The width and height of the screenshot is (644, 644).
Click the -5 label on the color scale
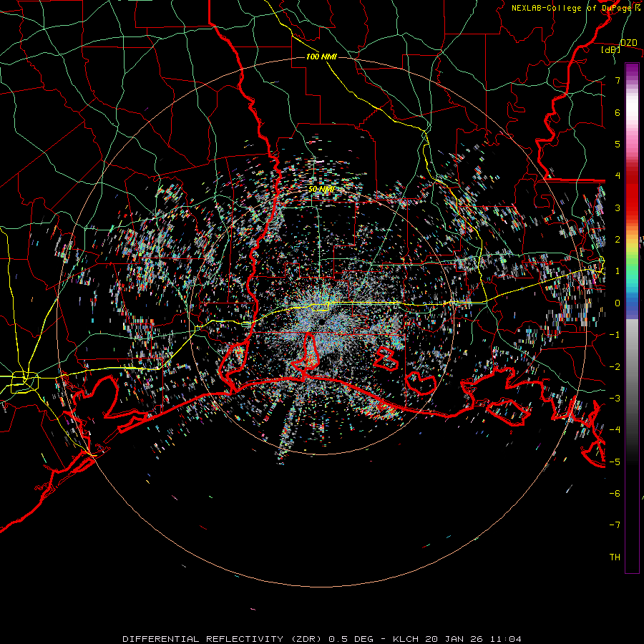click(615, 462)
